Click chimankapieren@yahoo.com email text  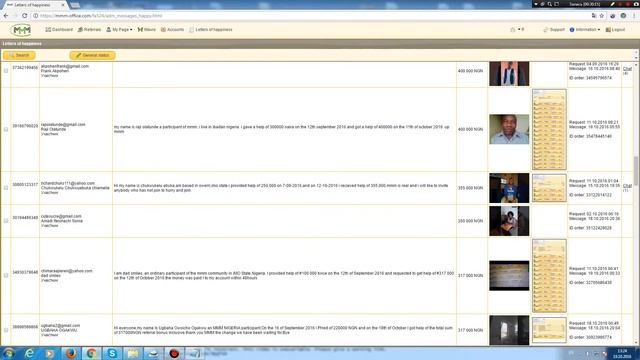(x=67, y=271)
